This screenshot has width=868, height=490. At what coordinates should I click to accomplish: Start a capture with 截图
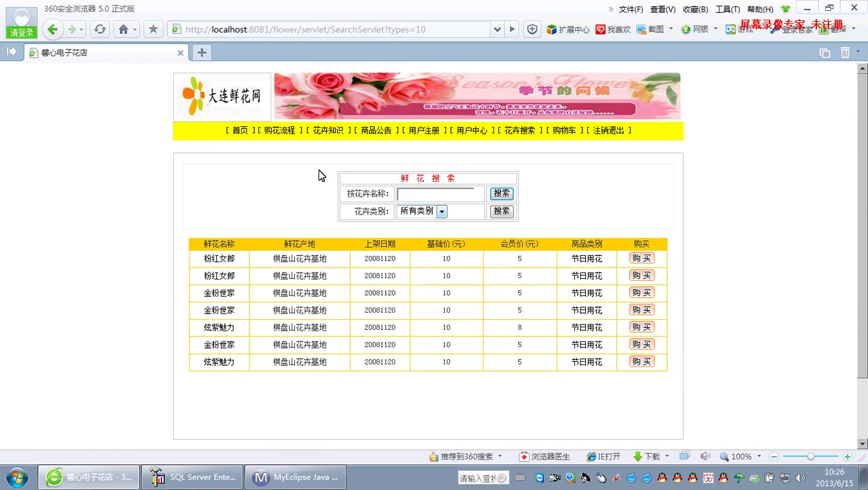click(x=650, y=29)
